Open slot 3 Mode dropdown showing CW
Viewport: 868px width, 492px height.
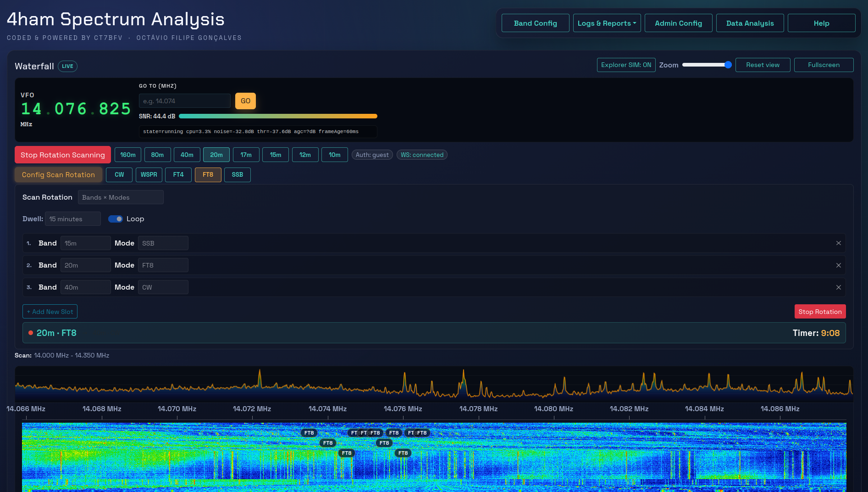click(x=163, y=287)
